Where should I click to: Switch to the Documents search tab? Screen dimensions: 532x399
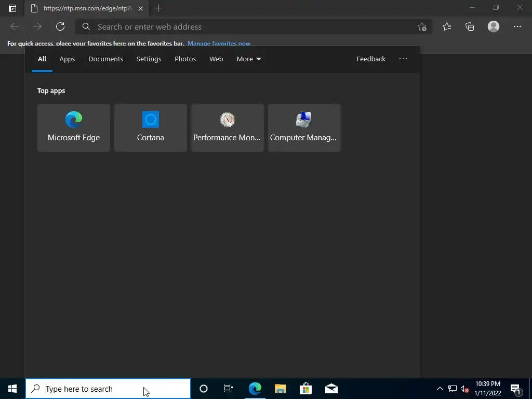pyautogui.click(x=105, y=59)
